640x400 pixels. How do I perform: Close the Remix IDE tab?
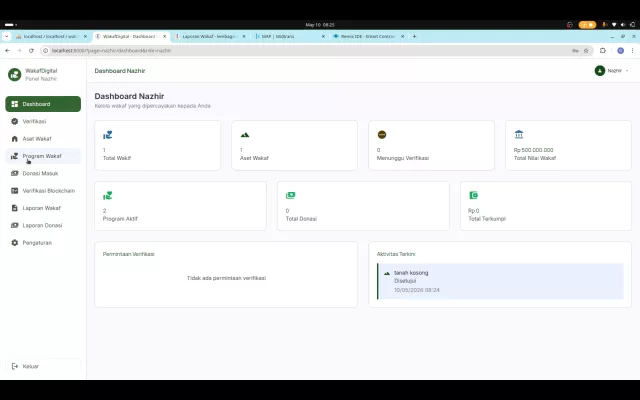(402, 36)
